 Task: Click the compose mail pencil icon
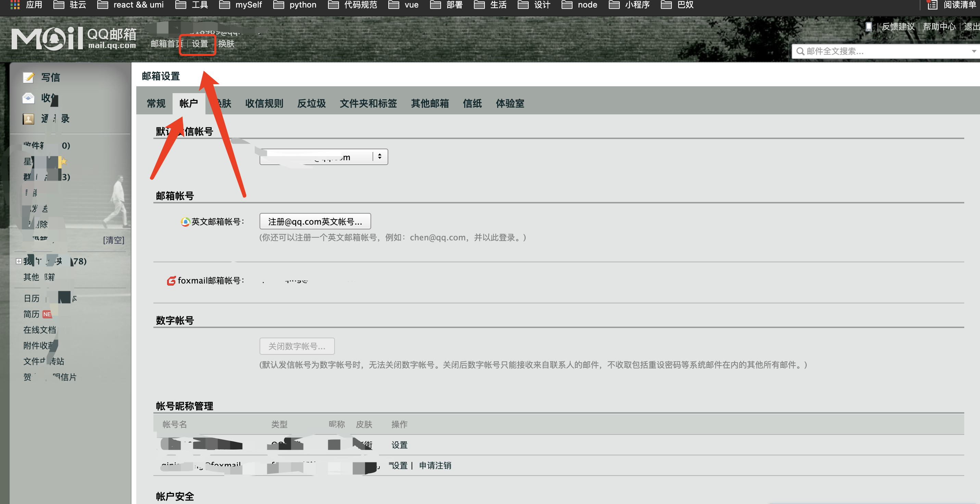[28, 78]
